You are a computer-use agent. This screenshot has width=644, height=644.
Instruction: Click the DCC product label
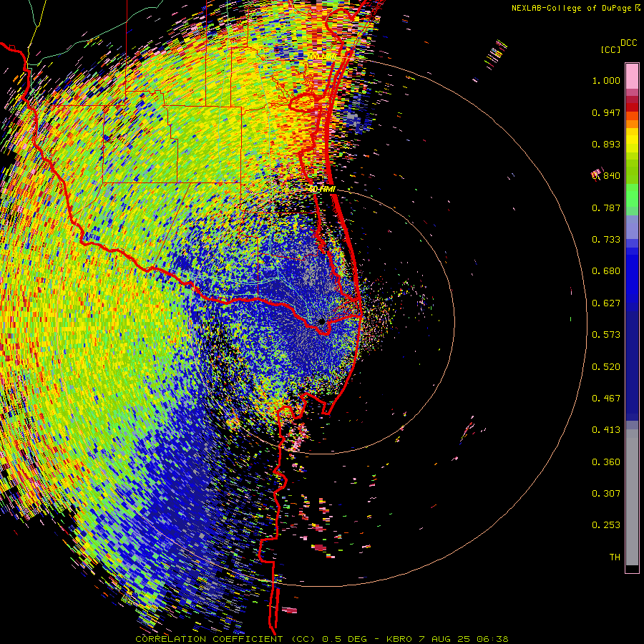click(x=628, y=43)
